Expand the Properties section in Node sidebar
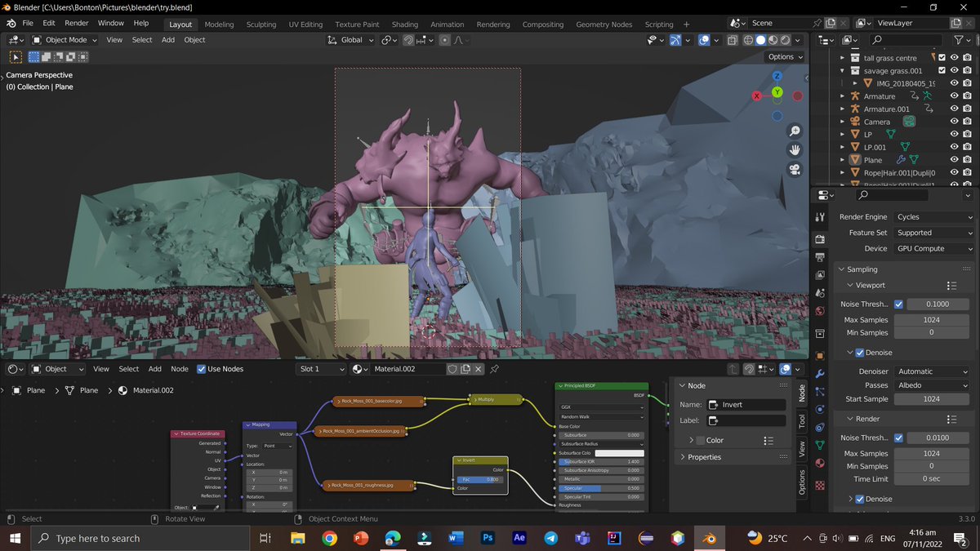This screenshot has height=551, width=980. pos(704,457)
